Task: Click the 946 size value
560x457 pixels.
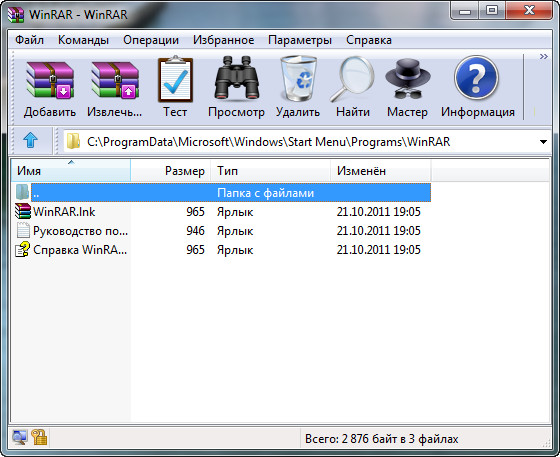Action: [x=195, y=231]
